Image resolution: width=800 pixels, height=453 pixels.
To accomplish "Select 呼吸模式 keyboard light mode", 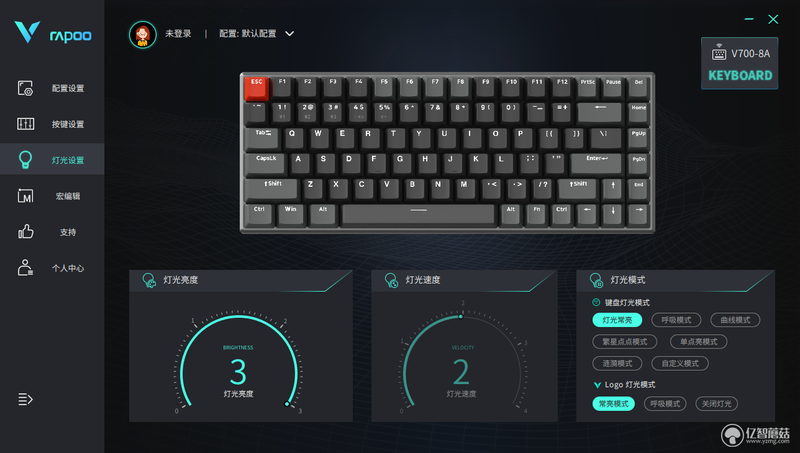I will 676,320.
